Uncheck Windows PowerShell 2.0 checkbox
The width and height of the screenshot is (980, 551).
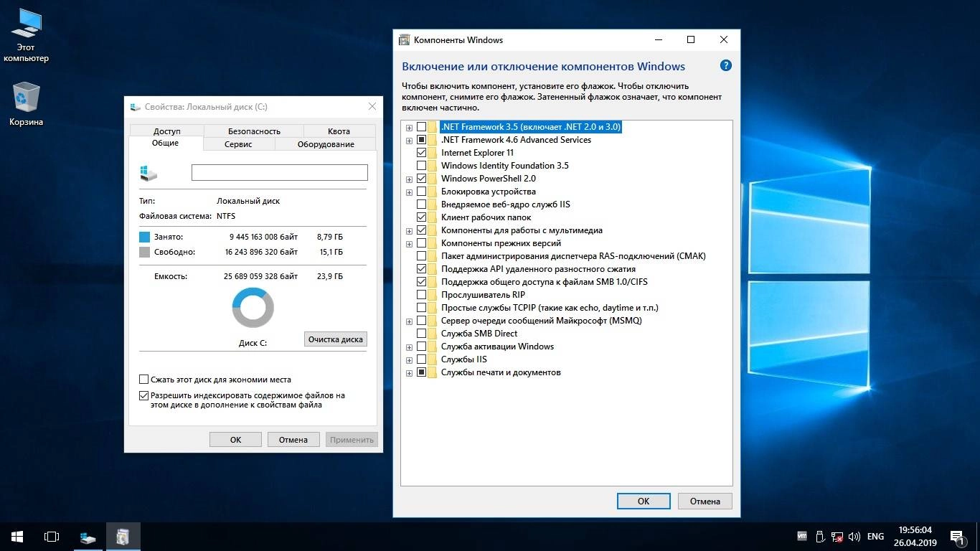421,179
